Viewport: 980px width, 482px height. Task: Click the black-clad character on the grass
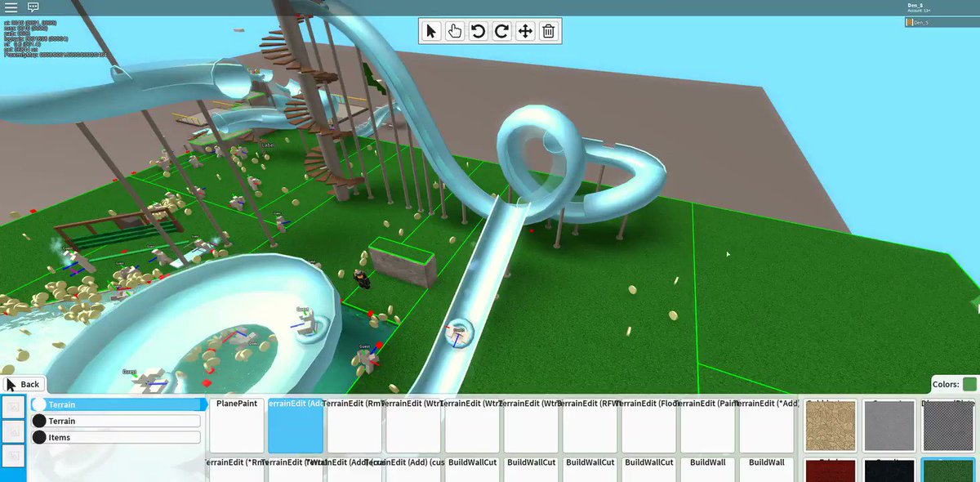(362, 279)
